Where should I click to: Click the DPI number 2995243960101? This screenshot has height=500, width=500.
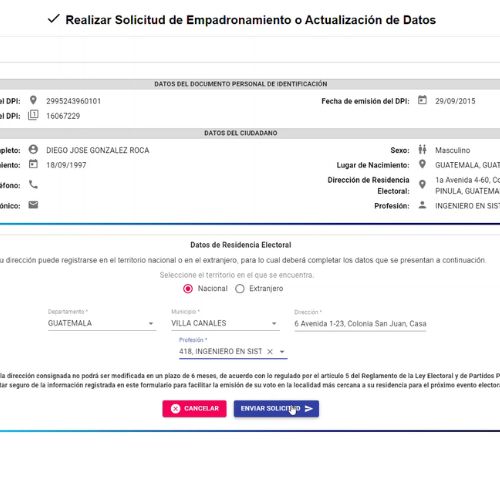tap(73, 101)
